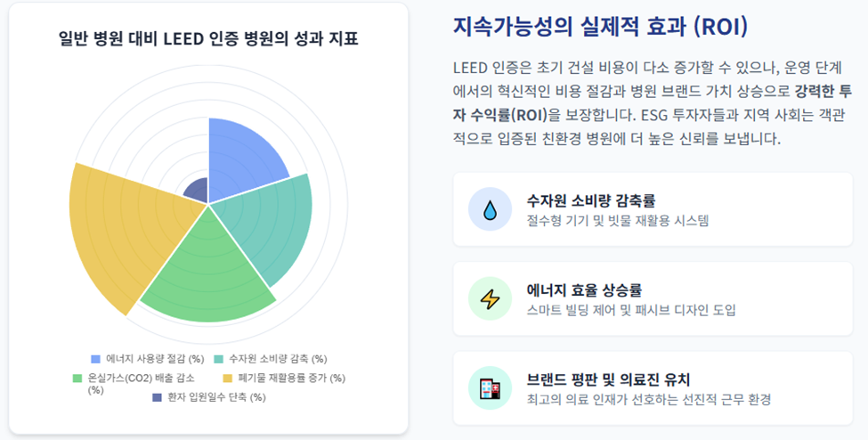
Task: Click the lightning bolt energy icon
Action: point(490,299)
